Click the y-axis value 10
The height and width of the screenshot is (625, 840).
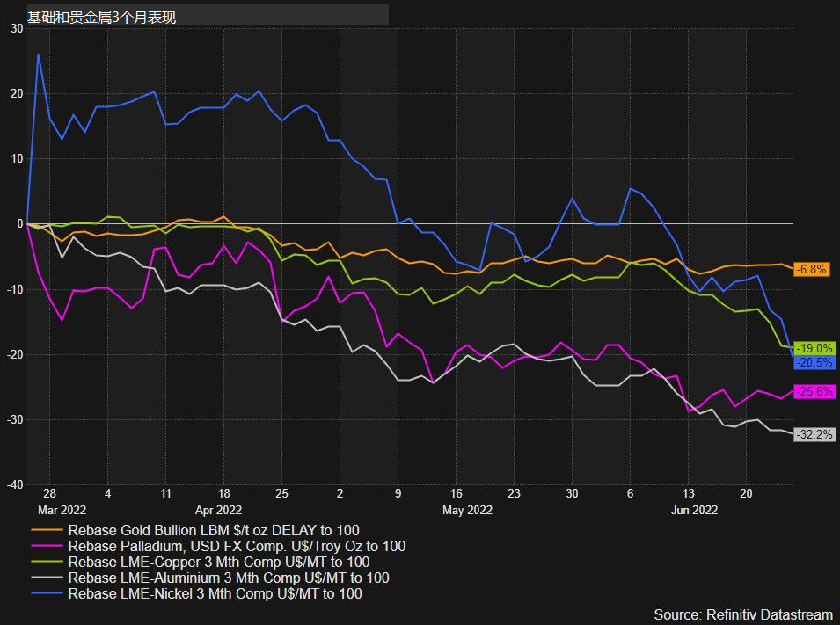pos(17,158)
